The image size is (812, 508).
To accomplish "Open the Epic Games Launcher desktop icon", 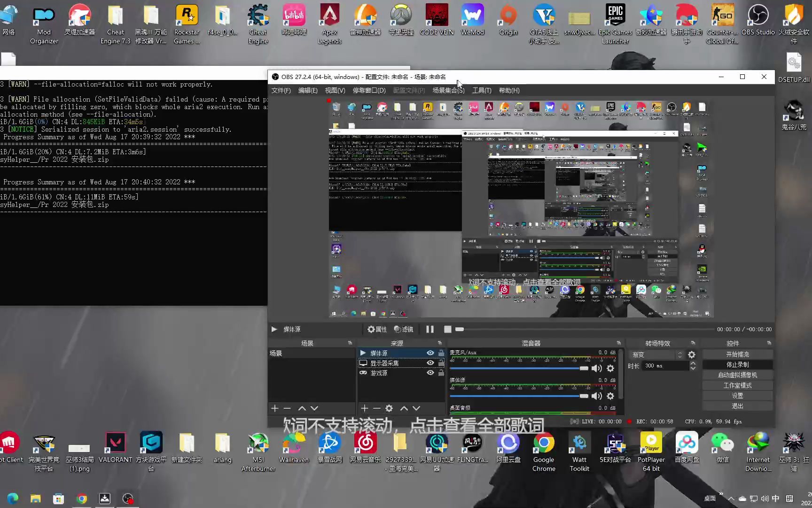I will (615, 24).
